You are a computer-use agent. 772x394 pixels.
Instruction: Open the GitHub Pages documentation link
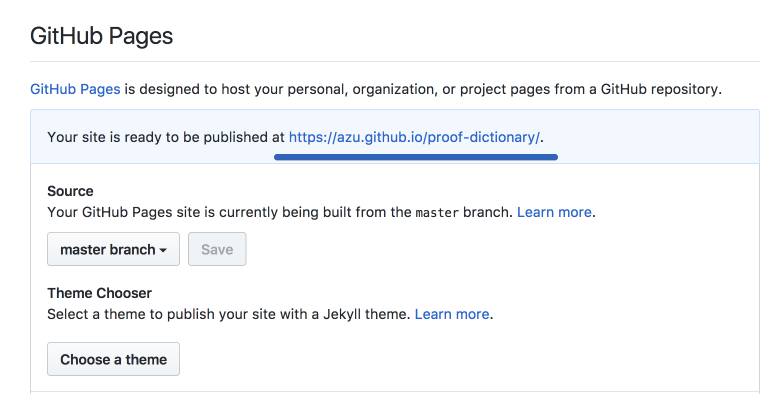tap(75, 89)
